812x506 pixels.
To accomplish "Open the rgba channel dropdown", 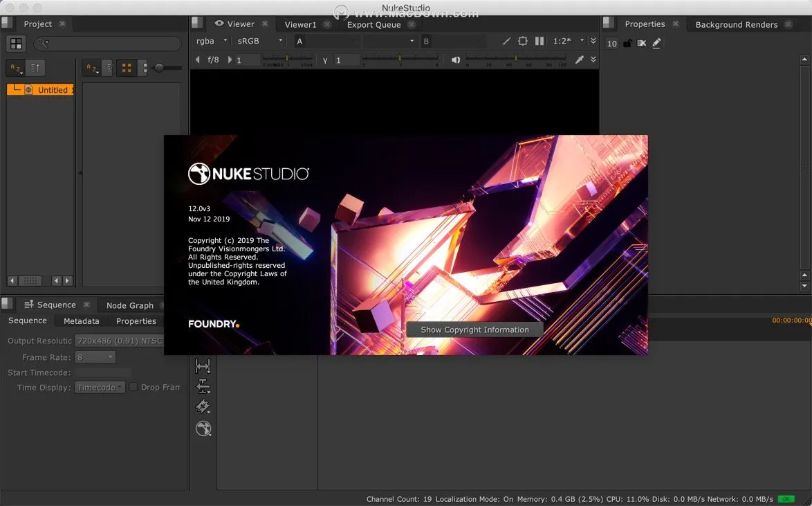I will coord(211,41).
